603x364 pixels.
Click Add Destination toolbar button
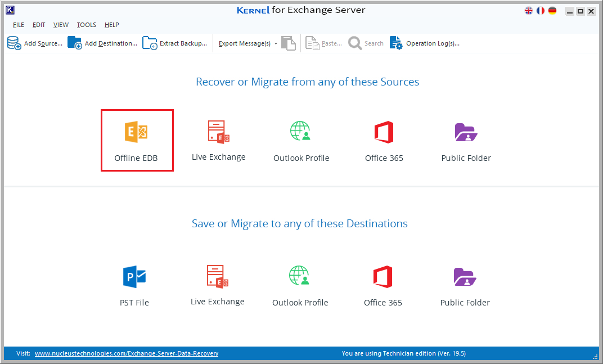coord(102,43)
